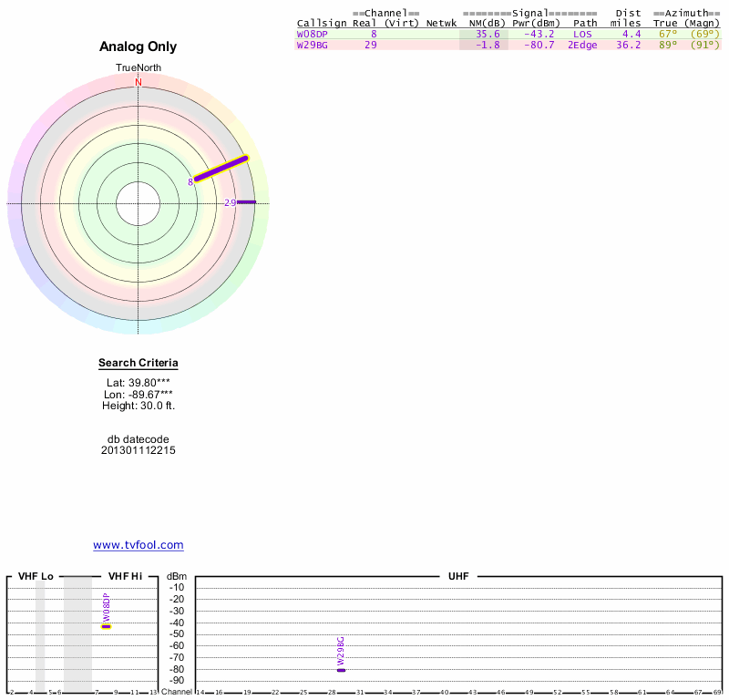Click the Analog Only title
The width and height of the screenshot is (729, 700).
[139, 47]
